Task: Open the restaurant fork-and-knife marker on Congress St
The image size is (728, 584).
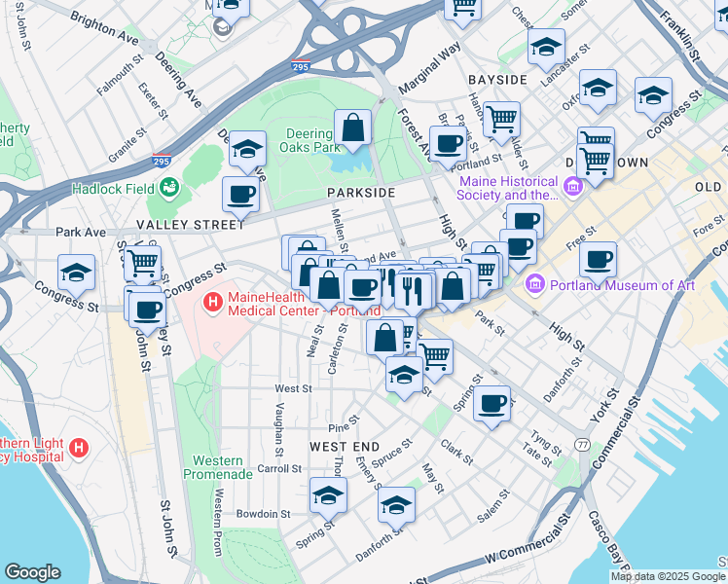Action: click(x=413, y=293)
